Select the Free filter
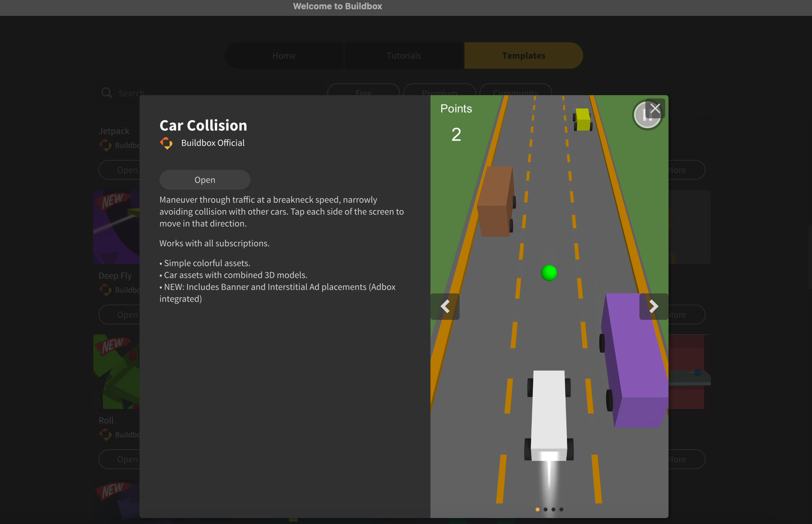The image size is (812, 524). point(363,90)
